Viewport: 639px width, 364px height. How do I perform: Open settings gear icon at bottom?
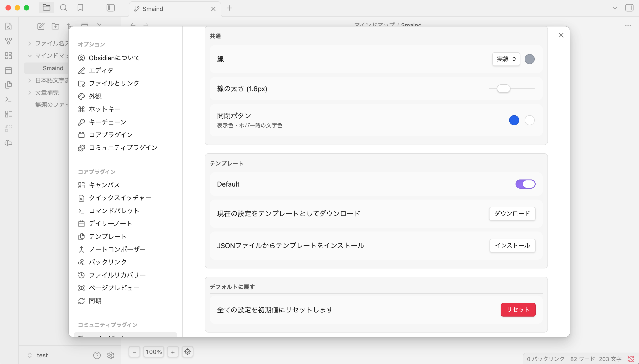pyautogui.click(x=110, y=355)
